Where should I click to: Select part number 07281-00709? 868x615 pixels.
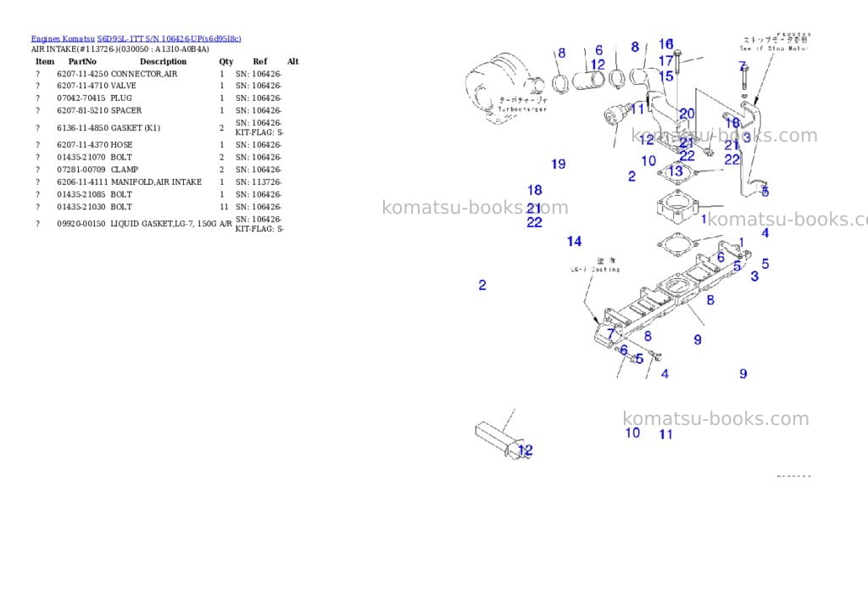point(81,170)
